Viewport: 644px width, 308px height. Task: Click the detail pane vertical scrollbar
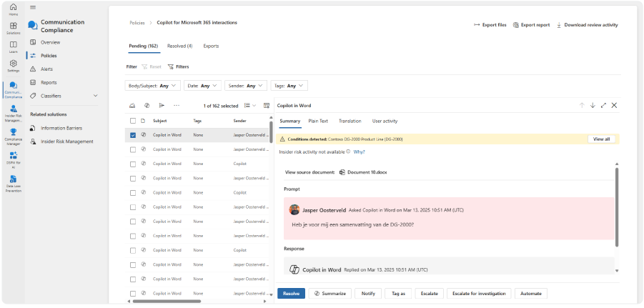(x=617, y=207)
